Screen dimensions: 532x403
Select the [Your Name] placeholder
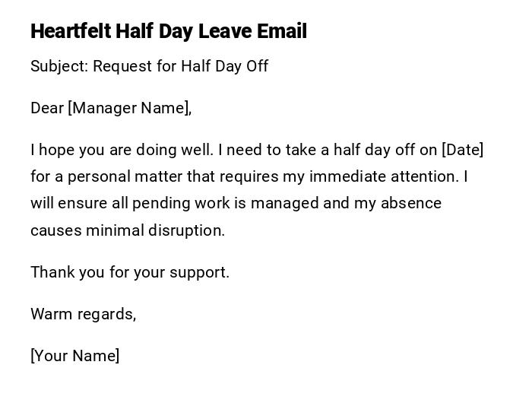point(75,356)
